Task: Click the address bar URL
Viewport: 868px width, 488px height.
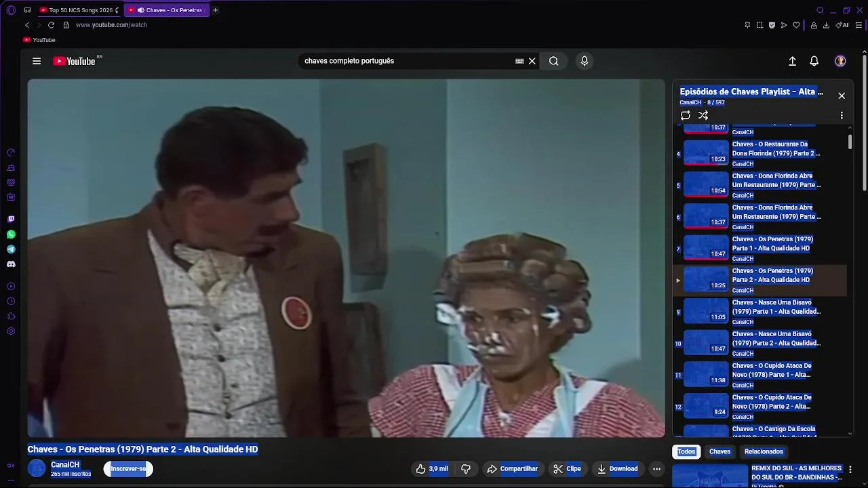Action: [x=111, y=25]
